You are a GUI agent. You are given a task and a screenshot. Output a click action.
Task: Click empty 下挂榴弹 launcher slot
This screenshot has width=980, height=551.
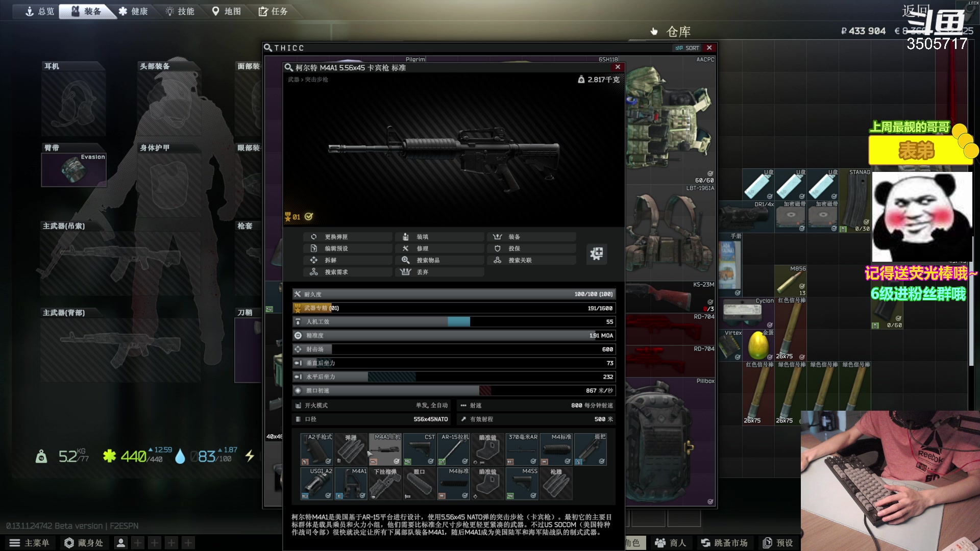point(385,484)
